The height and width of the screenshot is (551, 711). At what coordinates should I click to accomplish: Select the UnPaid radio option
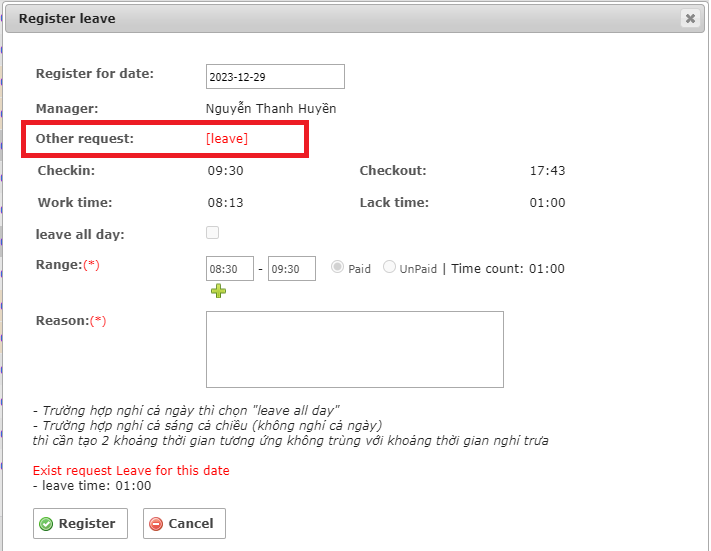pyautogui.click(x=389, y=267)
